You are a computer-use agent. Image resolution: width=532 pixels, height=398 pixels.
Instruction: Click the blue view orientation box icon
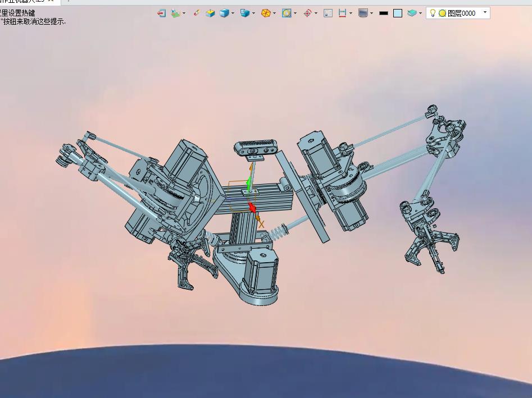[244, 13]
